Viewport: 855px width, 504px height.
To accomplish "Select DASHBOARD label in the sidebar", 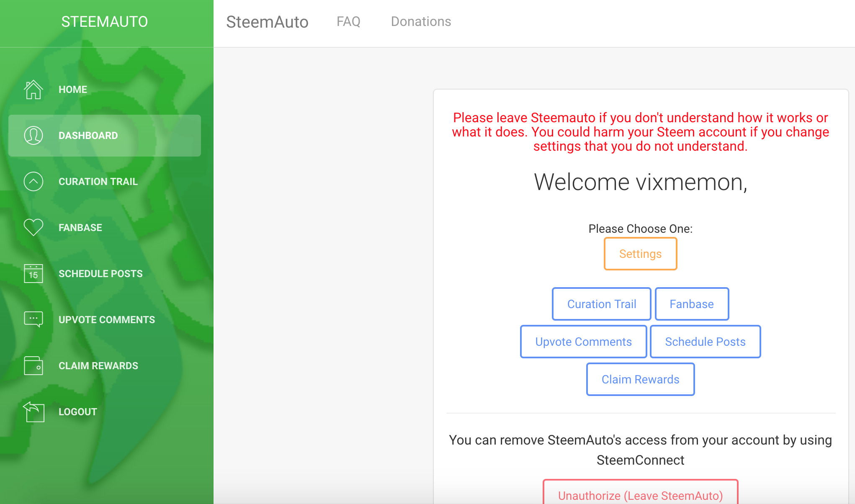I will click(x=88, y=136).
